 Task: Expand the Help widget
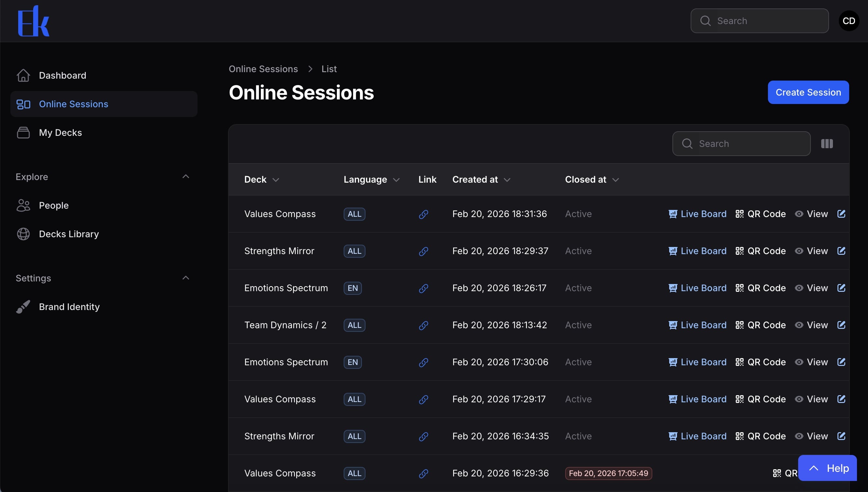coord(827,468)
